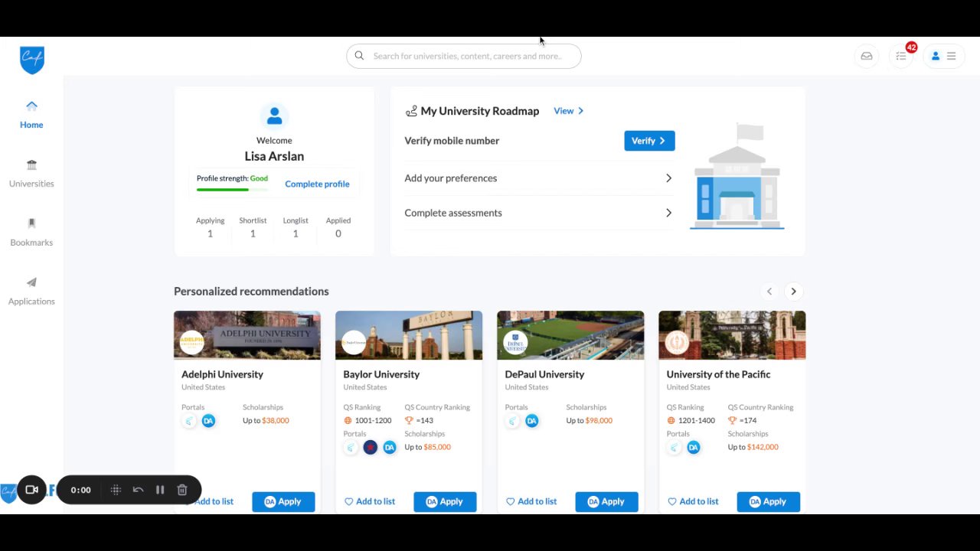Expand the Add your preferences row
Image resolution: width=980 pixels, height=551 pixels.
click(539, 178)
